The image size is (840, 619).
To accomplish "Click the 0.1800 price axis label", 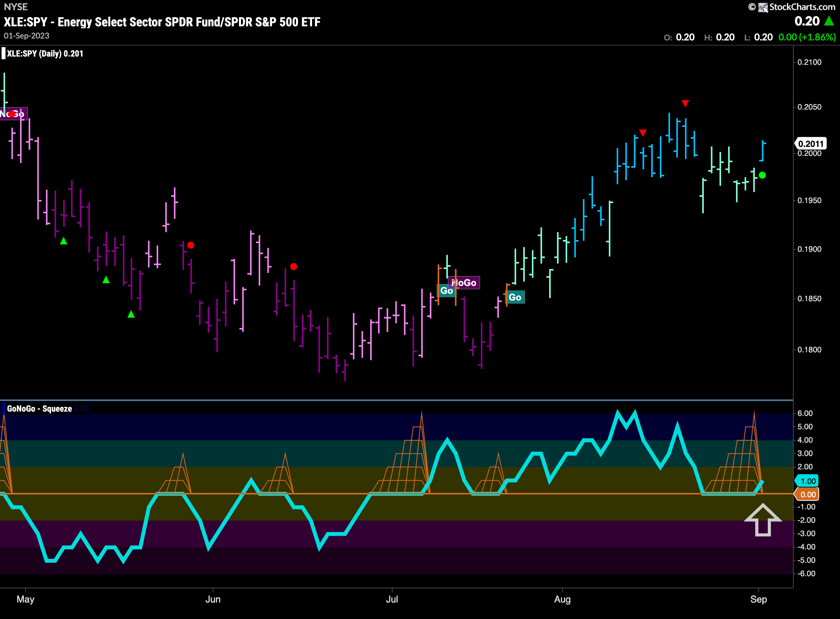I will (x=809, y=350).
